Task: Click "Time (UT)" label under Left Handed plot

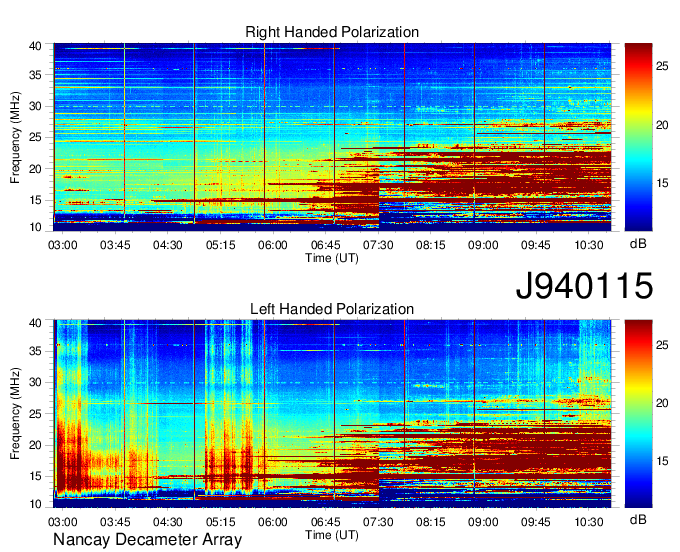Action: [x=332, y=535]
